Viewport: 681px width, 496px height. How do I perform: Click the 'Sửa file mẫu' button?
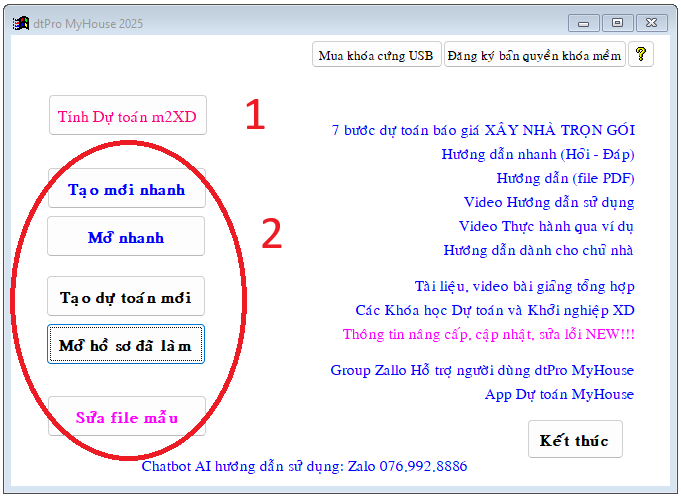click(126, 417)
